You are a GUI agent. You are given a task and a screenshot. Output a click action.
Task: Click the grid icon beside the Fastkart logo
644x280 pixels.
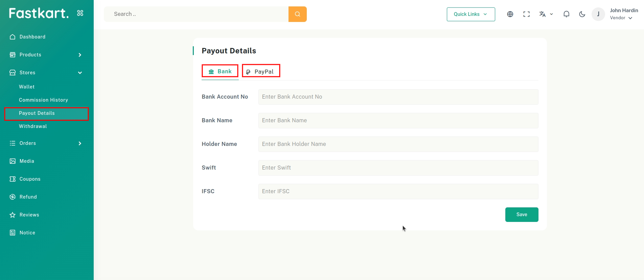coord(80,13)
